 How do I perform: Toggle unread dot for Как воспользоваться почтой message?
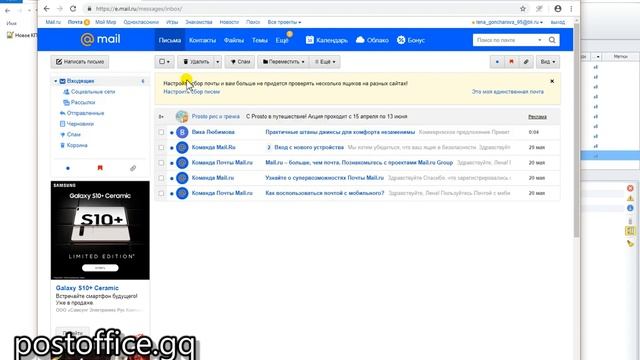(x=171, y=193)
